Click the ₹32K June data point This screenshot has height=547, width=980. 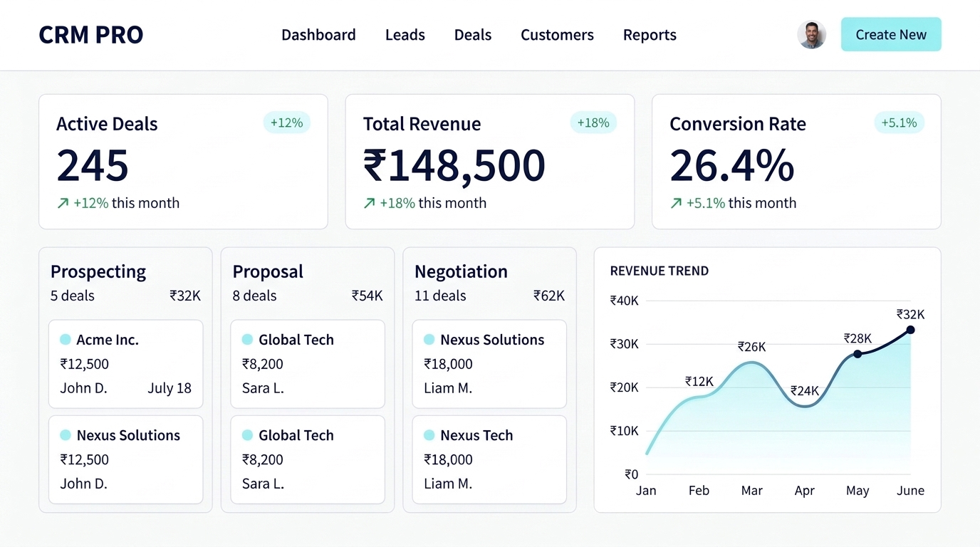point(910,330)
